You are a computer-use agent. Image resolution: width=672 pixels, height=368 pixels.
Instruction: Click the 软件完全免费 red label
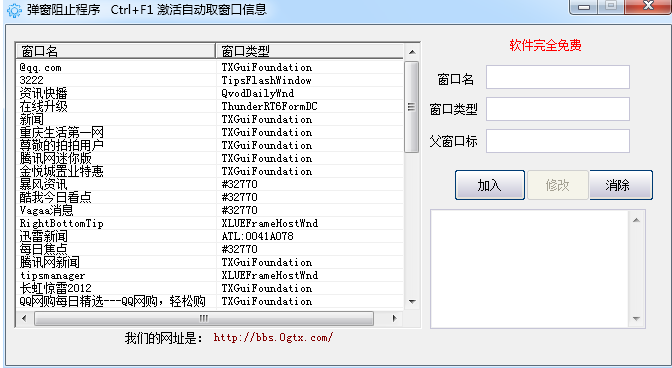[x=546, y=45]
